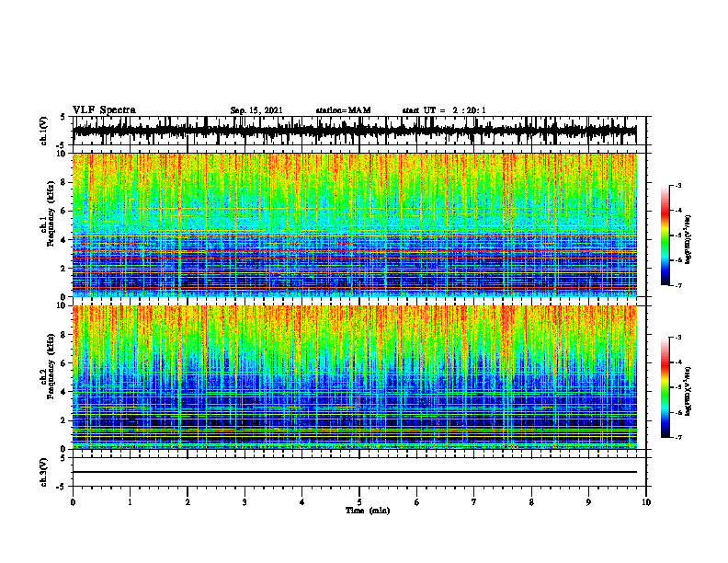The height and width of the screenshot is (563, 728).
Task: Click the 'start UT = 2:20:1' header text
Action: click(443, 110)
